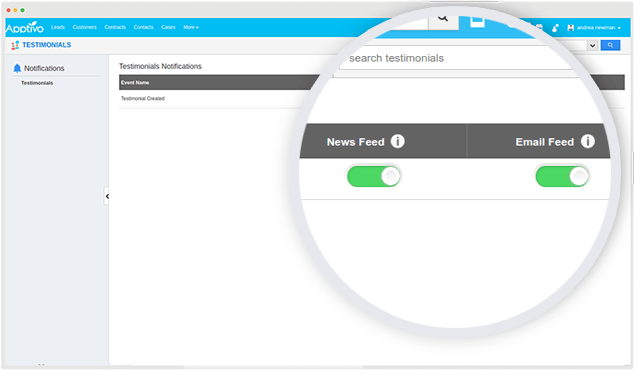Select Notifications in the sidebar
Viewport: 635px width, 371px height.
[44, 68]
